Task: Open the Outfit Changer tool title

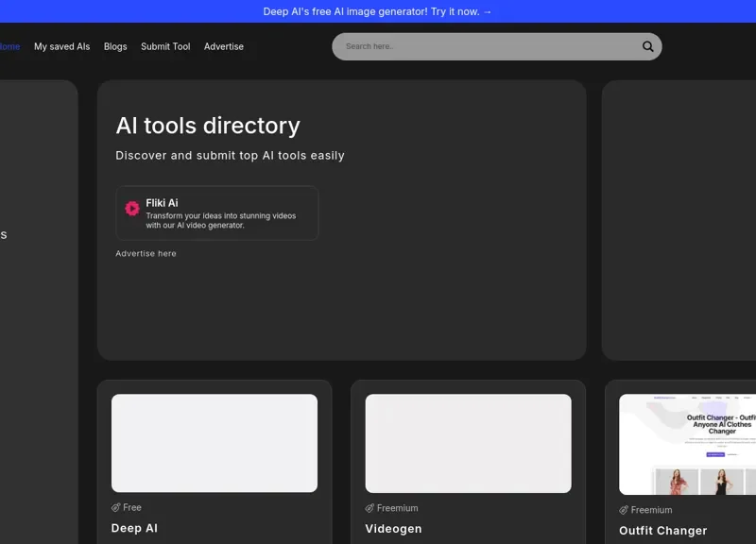Action: coord(663,531)
